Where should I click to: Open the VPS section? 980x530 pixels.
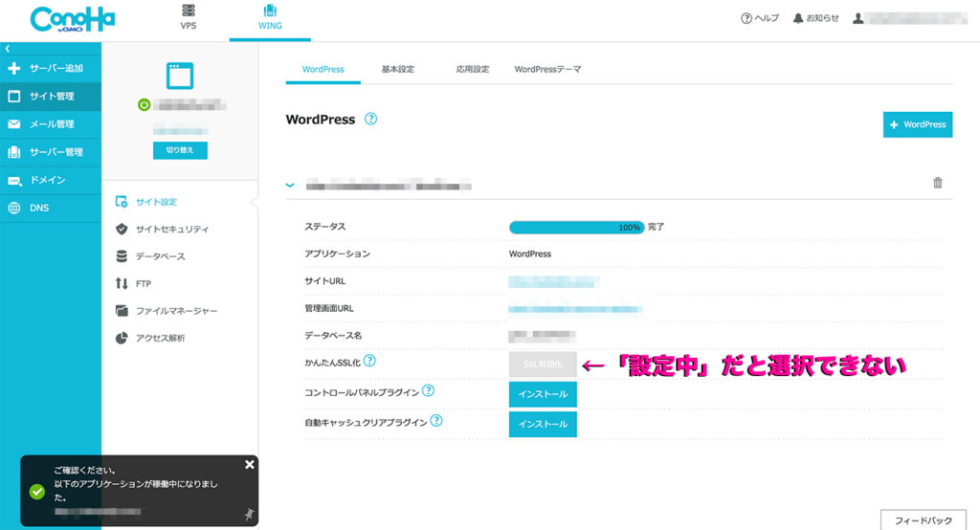click(x=189, y=17)
